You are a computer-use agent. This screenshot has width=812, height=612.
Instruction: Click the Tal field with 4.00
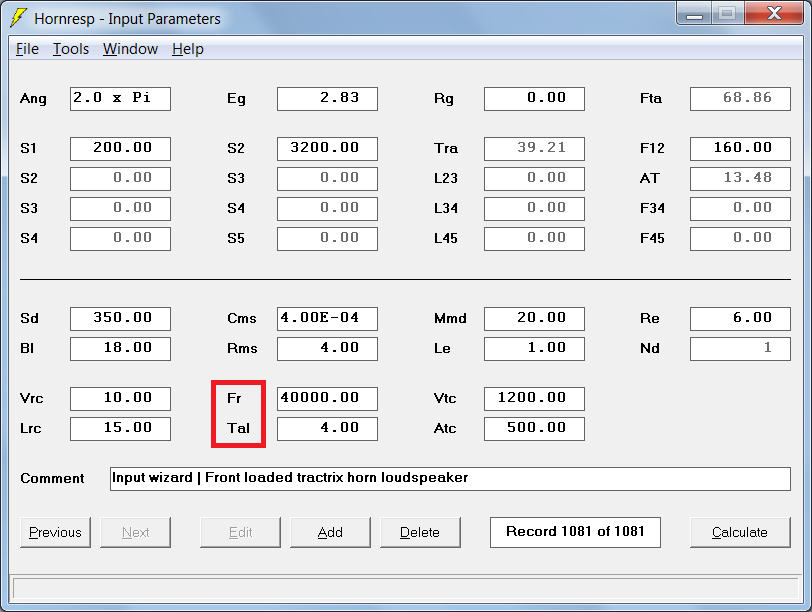(327, 429)
